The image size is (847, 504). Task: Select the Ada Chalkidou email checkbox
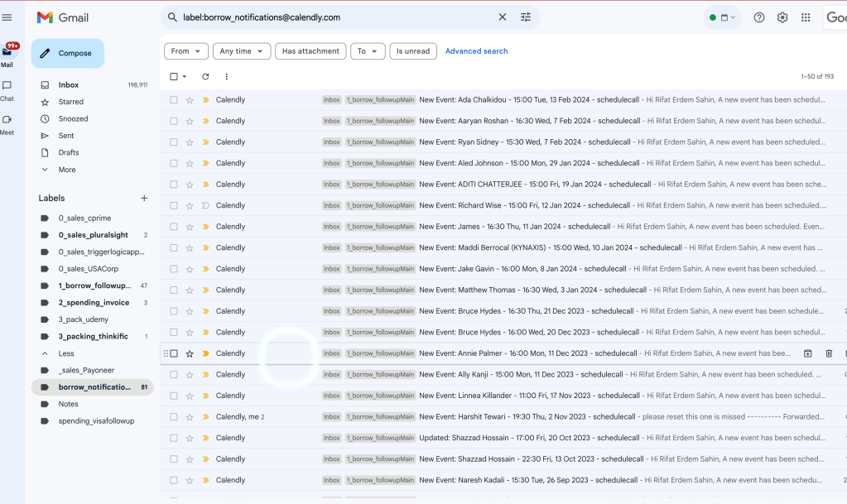tap(173, 100)
